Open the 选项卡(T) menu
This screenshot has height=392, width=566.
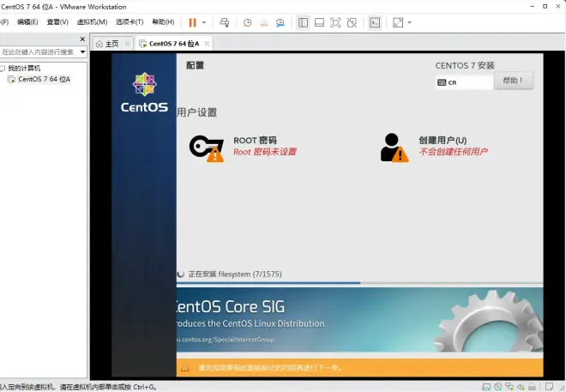129,22
